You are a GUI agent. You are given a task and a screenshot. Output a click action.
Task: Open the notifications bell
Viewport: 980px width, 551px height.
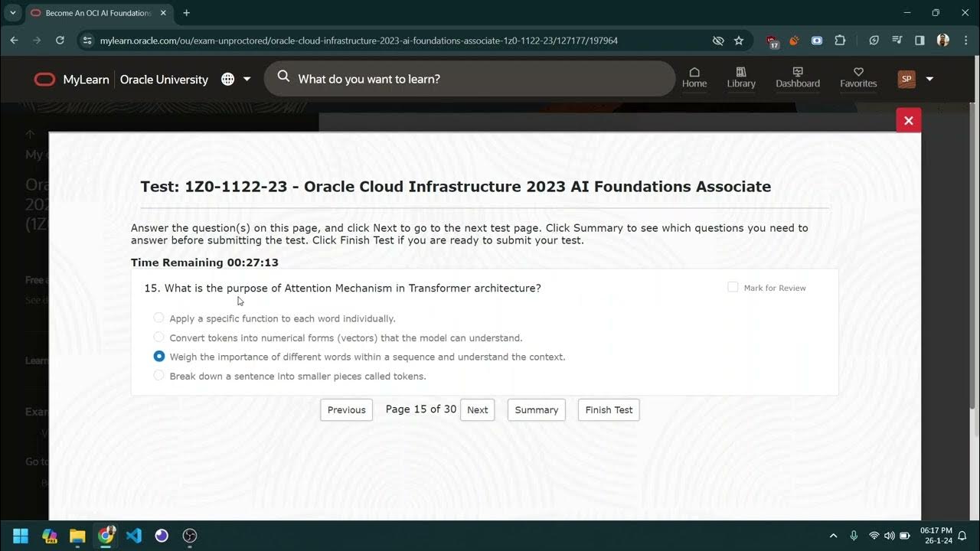[x=962, y=536]
